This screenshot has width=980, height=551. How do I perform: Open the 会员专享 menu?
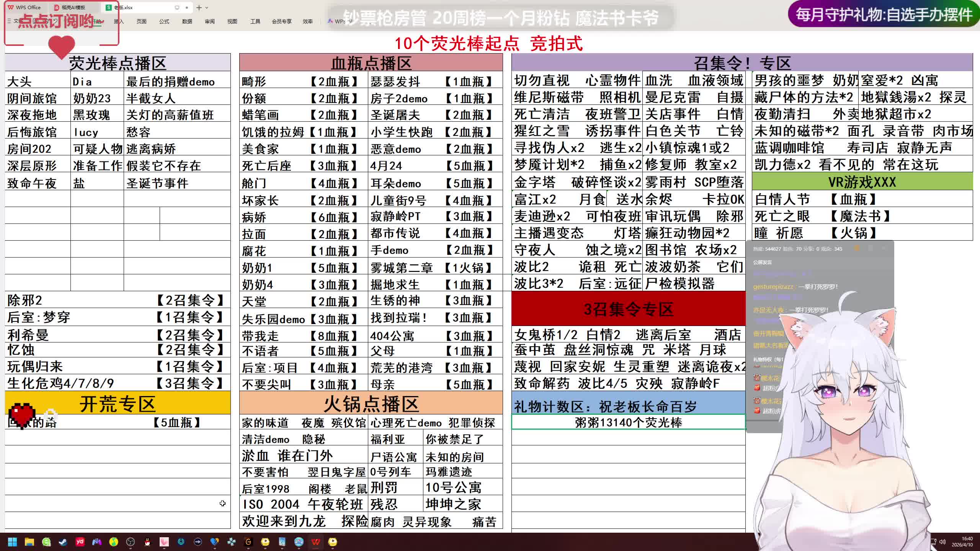[281, 21]
